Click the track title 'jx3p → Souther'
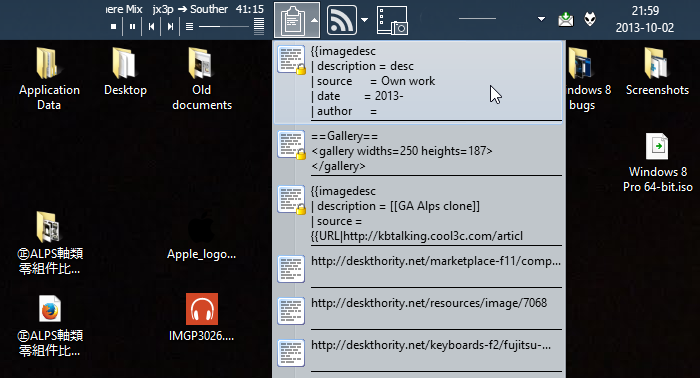Screen dimensions: 700x378 coord(190,9)
